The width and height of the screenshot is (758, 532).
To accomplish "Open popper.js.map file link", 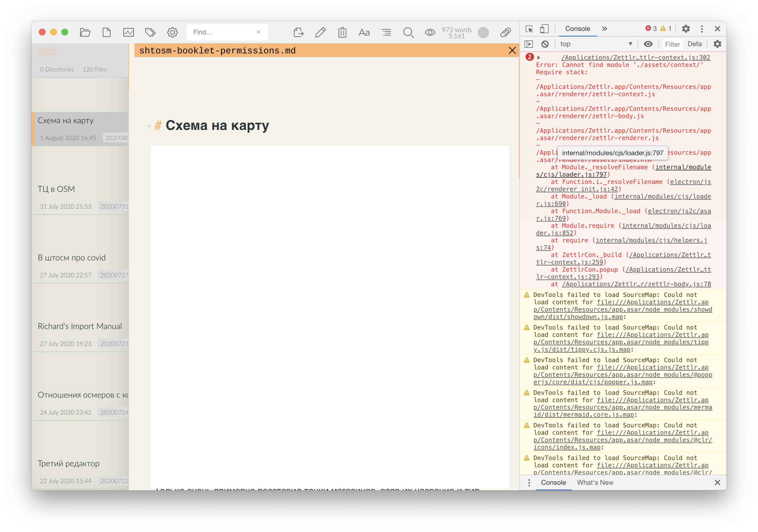I will click(x=623, y=375).
